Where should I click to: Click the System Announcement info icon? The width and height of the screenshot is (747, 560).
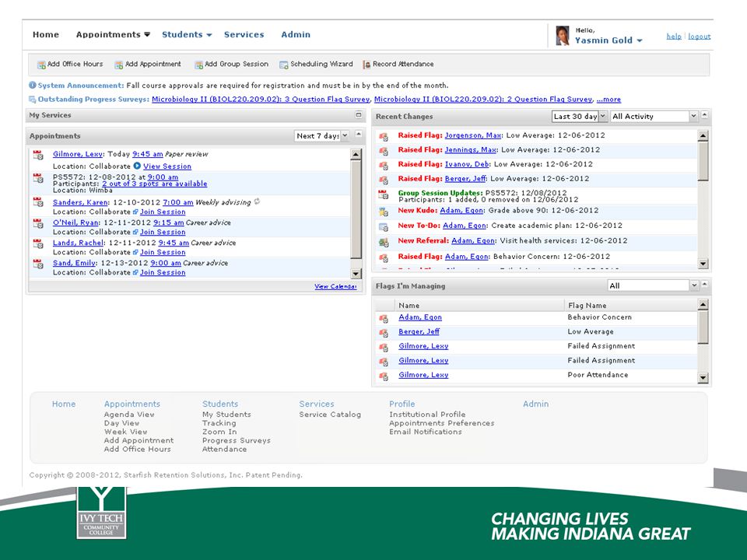(x=33, y=86)
